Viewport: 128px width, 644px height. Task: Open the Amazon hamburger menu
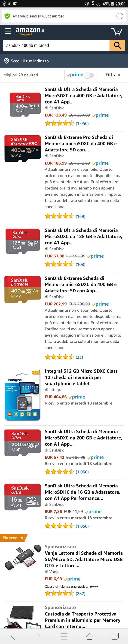8,31
